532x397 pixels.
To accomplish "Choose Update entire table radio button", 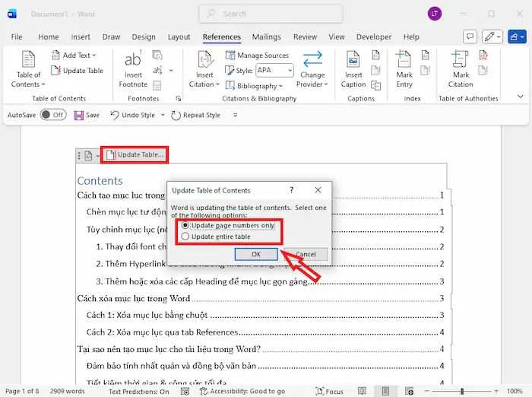I will tap(185, 237).
